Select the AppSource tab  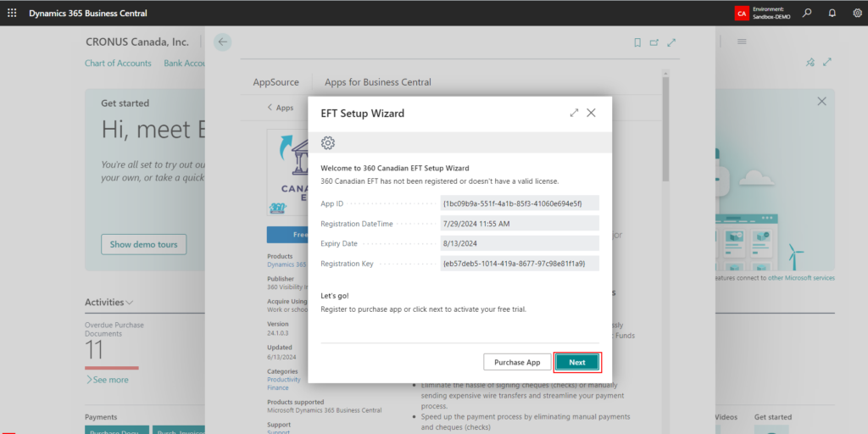click(276, 82)
